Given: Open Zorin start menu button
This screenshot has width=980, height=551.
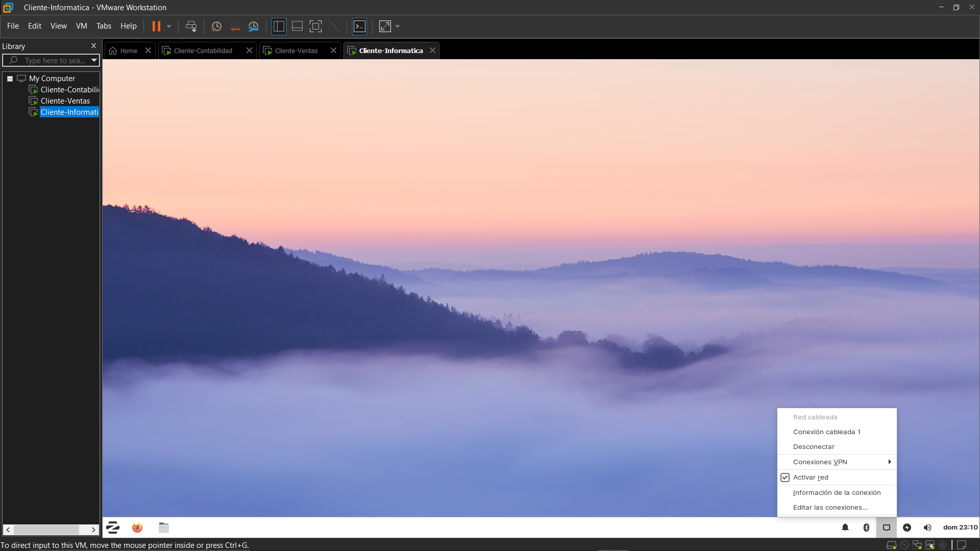Looking at the screenshot, I should [x=113, y=528].
